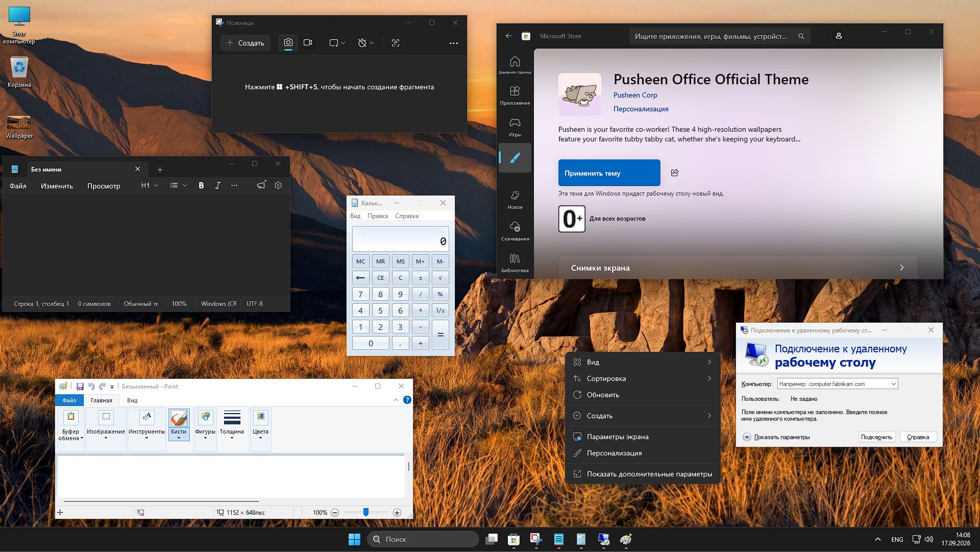The image size is (980, 552).
Task: Save the Paint drawing via quick access icon
Action: pyautogui.click(x=80, y=387)
